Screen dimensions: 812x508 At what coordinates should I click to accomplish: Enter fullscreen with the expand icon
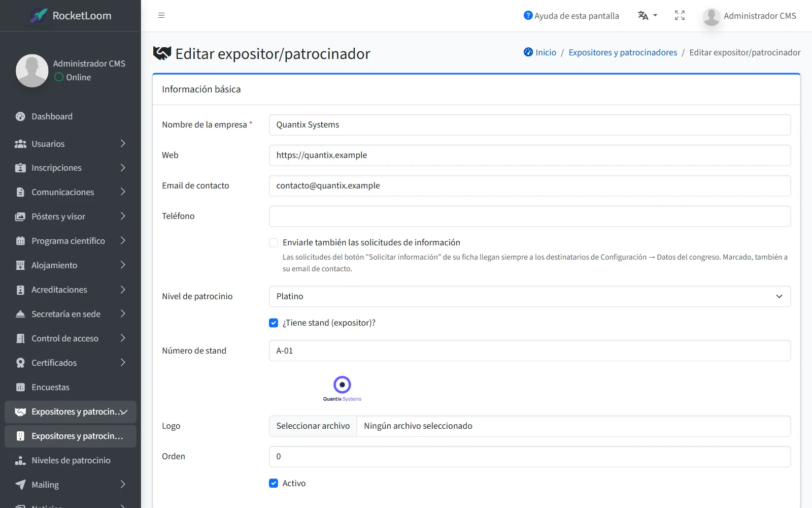(x=680, y=15)
